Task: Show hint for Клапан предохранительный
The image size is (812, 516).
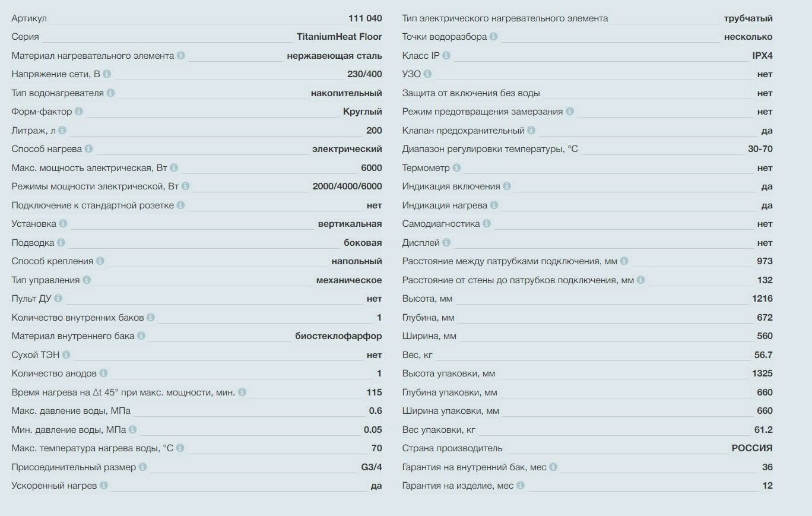Action: 531,131
